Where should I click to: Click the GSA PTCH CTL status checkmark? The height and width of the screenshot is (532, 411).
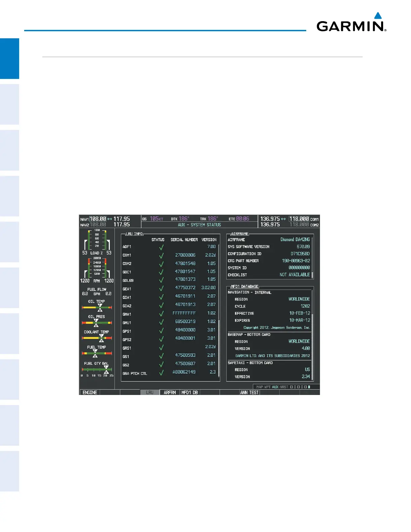click(161, 373)
